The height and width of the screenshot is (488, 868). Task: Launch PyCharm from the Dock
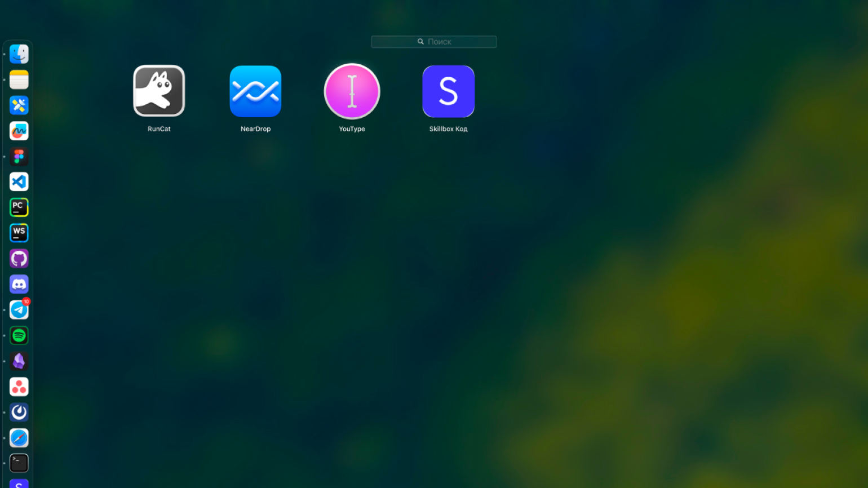pyautogui.click(x=19, y=207)
